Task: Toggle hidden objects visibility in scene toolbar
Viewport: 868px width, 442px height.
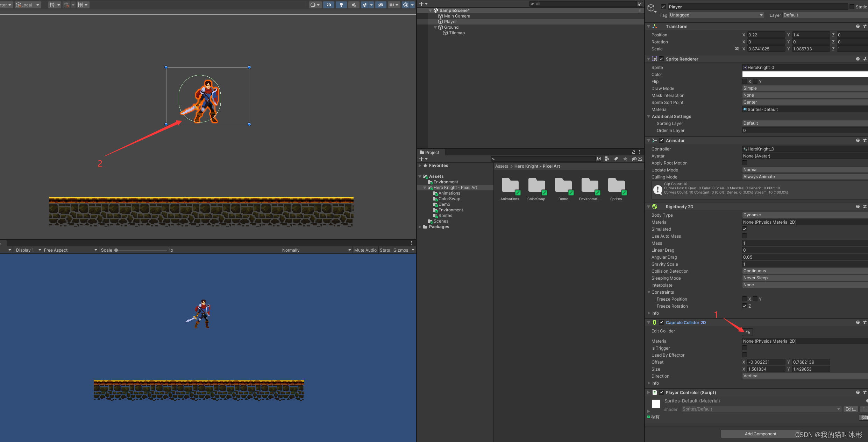Action: [381, 5]
